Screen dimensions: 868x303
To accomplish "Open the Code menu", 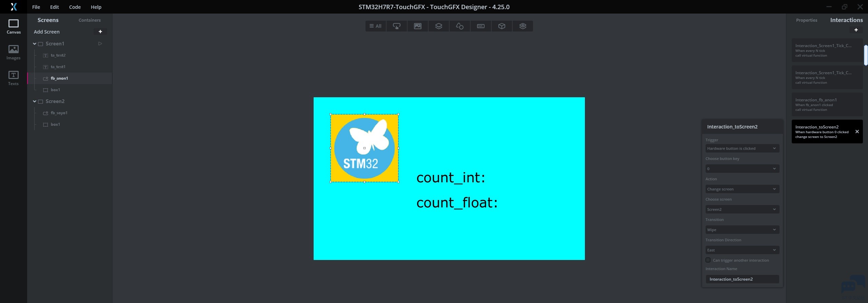I will pyautogui.click(x=75, y=7).
